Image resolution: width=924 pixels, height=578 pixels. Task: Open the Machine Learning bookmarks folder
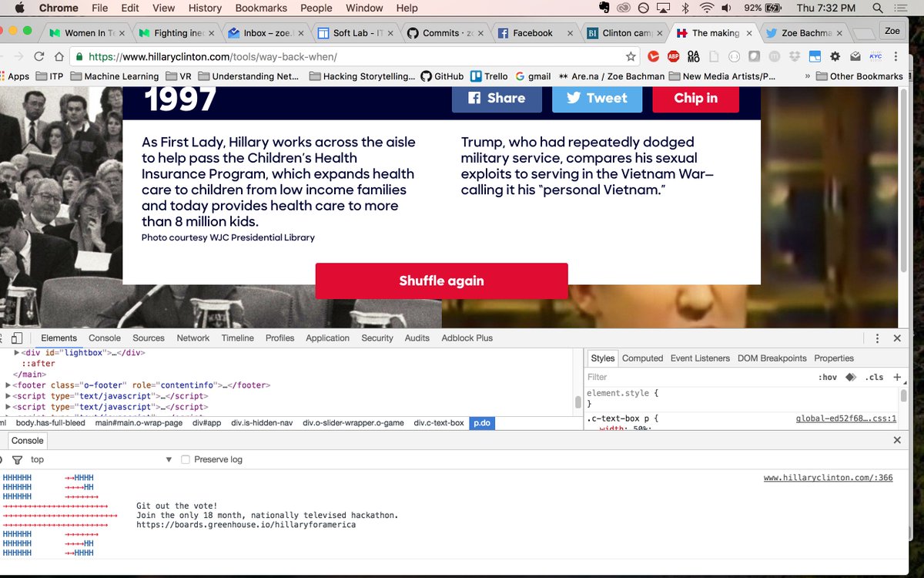tap(114, 76)
